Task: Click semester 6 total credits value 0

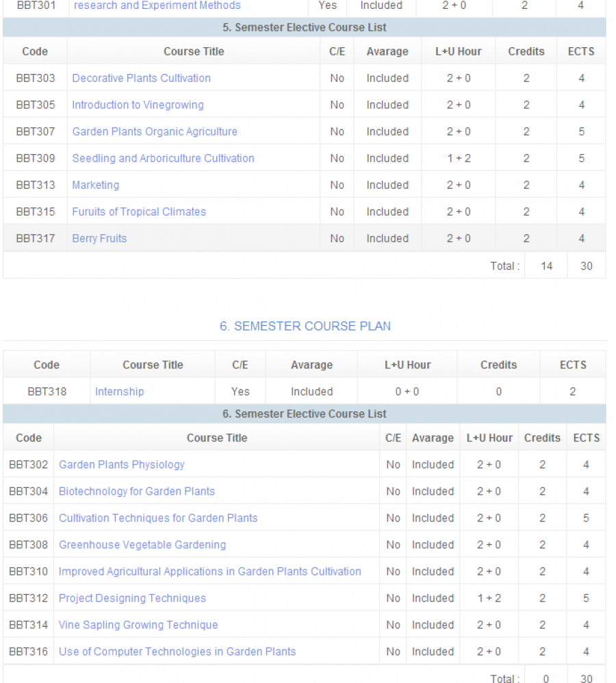Action: [546, 678]
